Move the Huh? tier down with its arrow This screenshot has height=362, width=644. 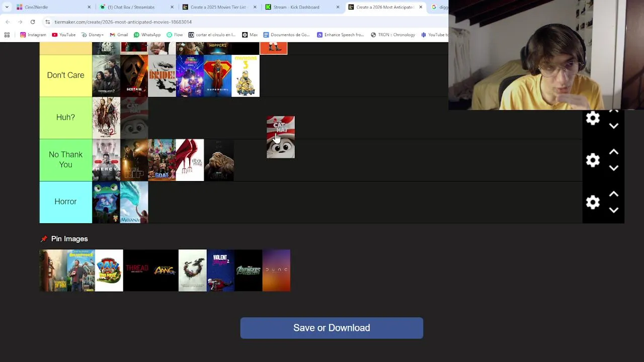614,126
